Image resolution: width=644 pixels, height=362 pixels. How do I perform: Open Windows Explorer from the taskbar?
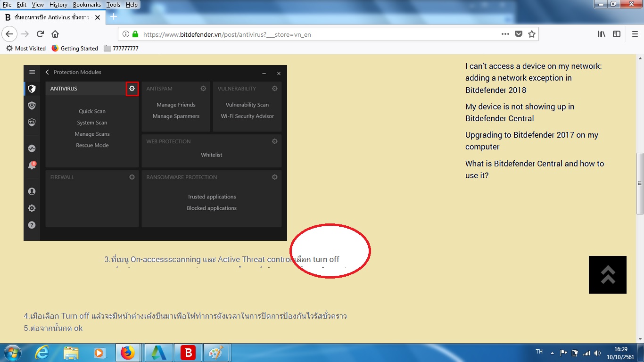coord(71,353)
